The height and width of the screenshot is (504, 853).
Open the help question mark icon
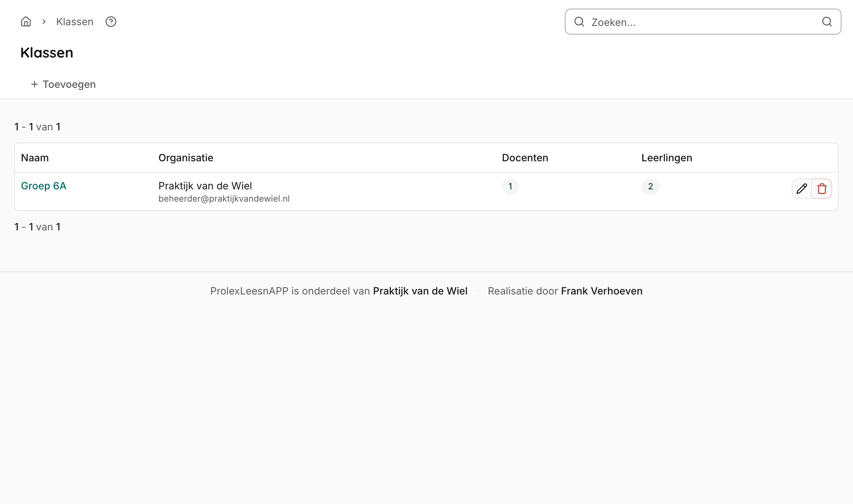pos(111,22)
